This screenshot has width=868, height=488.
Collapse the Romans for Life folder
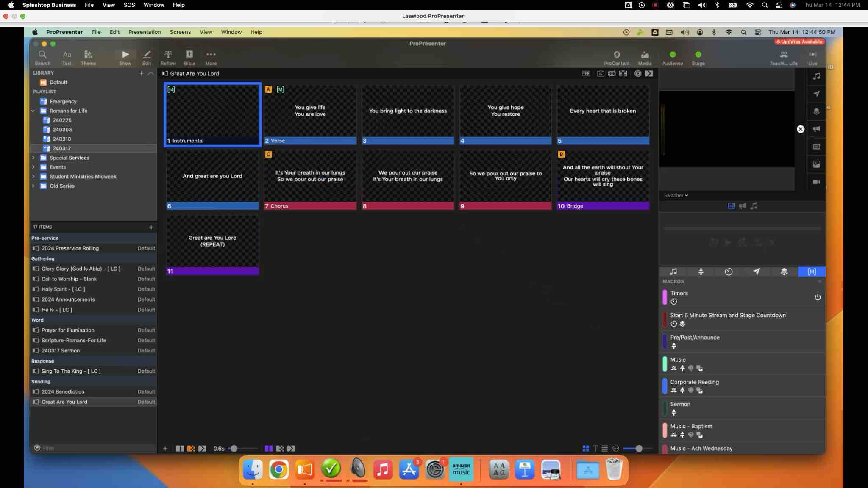tap(33, 111)
